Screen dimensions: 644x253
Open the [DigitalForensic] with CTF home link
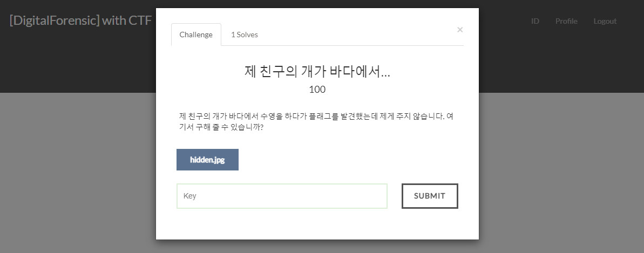click(x=80, y=20)
